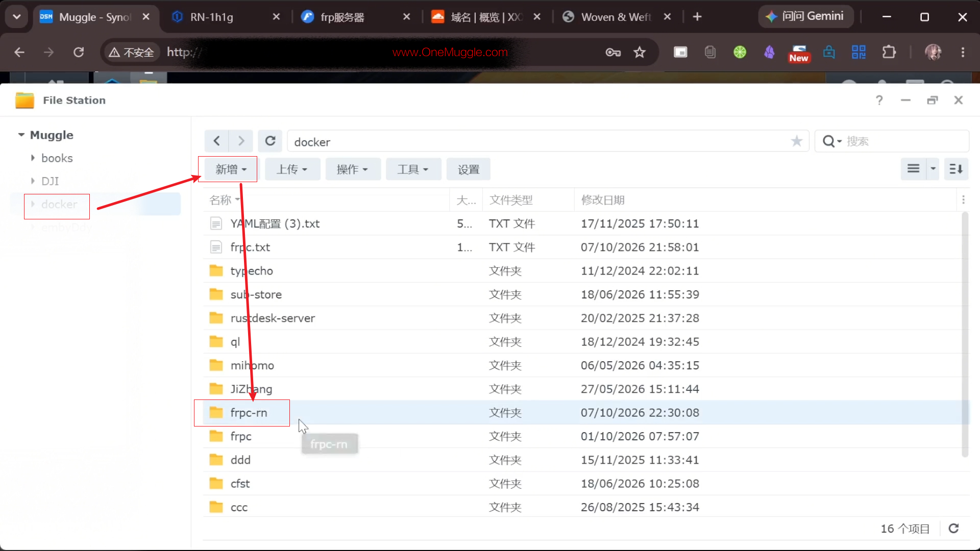Open File Station help question mark
This screenshot has height=551, width=980.
coord(879,101)
